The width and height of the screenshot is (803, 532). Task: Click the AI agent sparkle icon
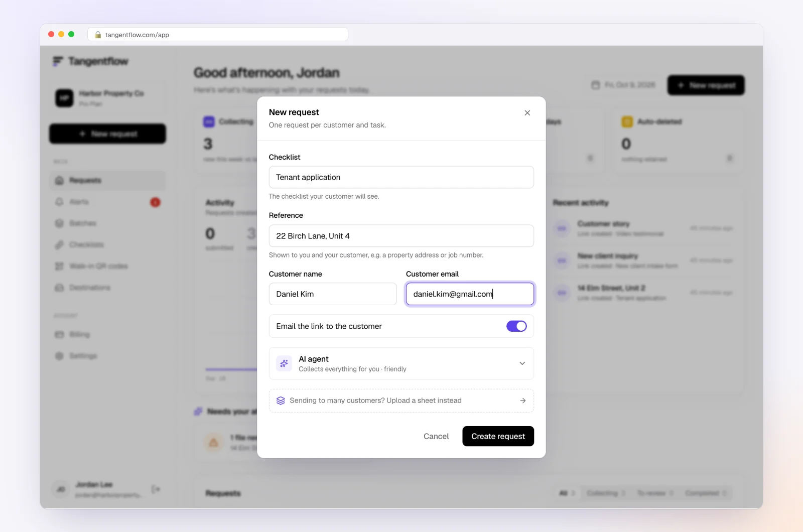click(x=284, y=363)
